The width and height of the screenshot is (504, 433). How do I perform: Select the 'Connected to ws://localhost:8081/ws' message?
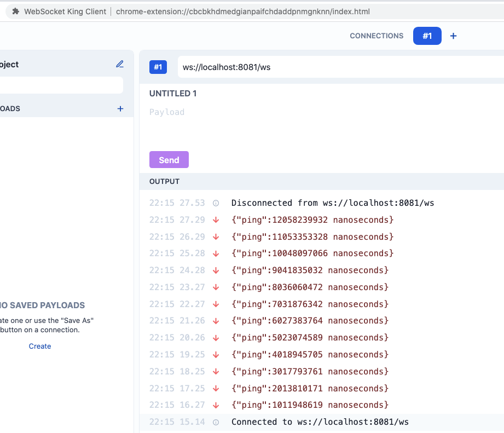[320, 422]
